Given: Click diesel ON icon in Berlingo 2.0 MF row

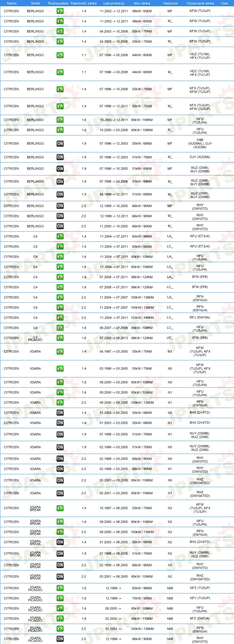Looking at the screenshot, I should [60, 206].
